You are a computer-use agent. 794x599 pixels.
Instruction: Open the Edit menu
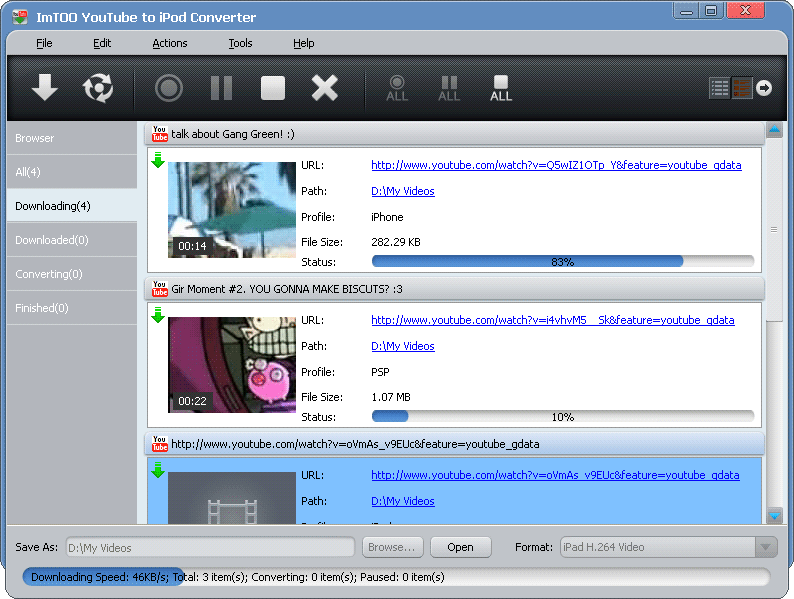point(102,43)
